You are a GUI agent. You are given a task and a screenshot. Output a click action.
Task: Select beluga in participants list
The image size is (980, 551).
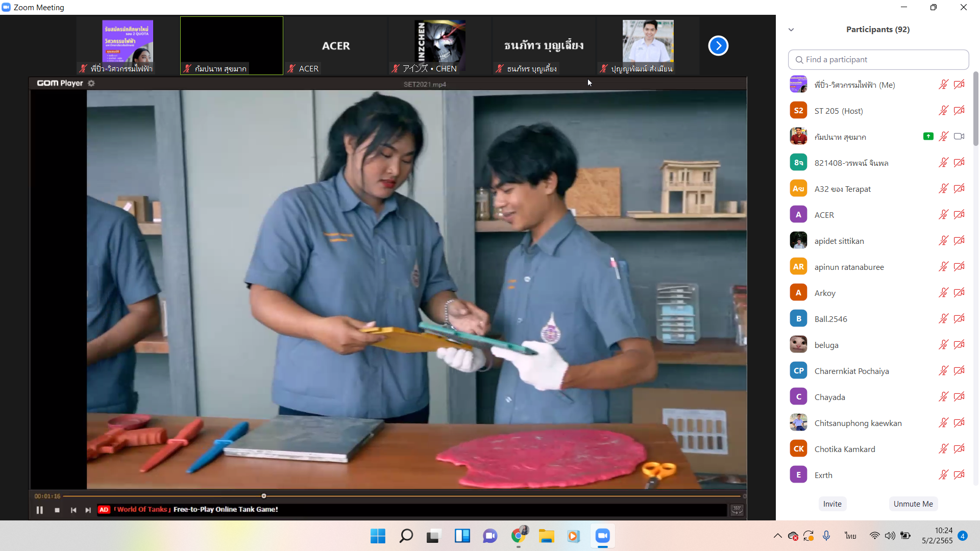point(826,345)
